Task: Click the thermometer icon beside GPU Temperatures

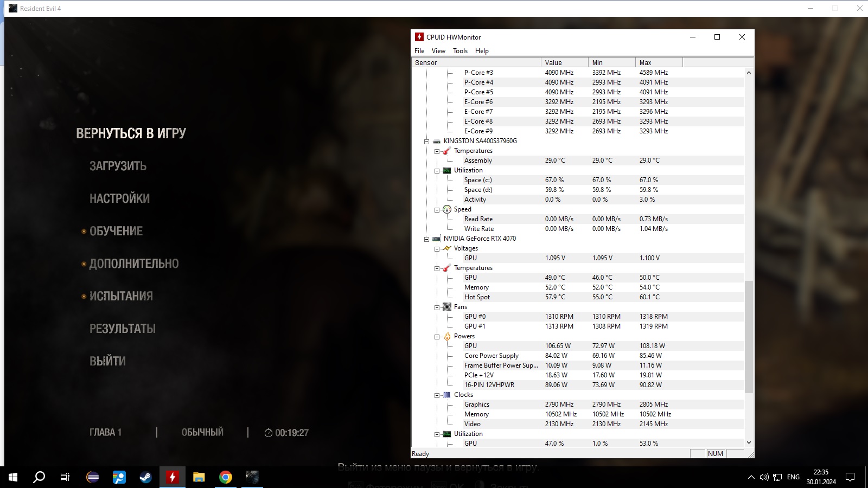Action: coord(447,268)
